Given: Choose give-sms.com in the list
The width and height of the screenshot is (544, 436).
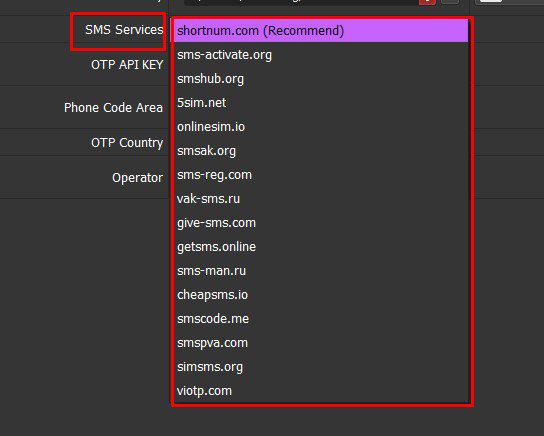Looking at the screenshot, I should pyautogui.click(x=321, y=223).
